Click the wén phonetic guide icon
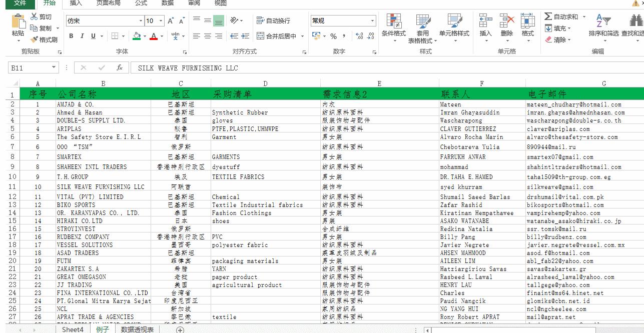The height and width of the screenshot is (333, 644). (175, 36)
